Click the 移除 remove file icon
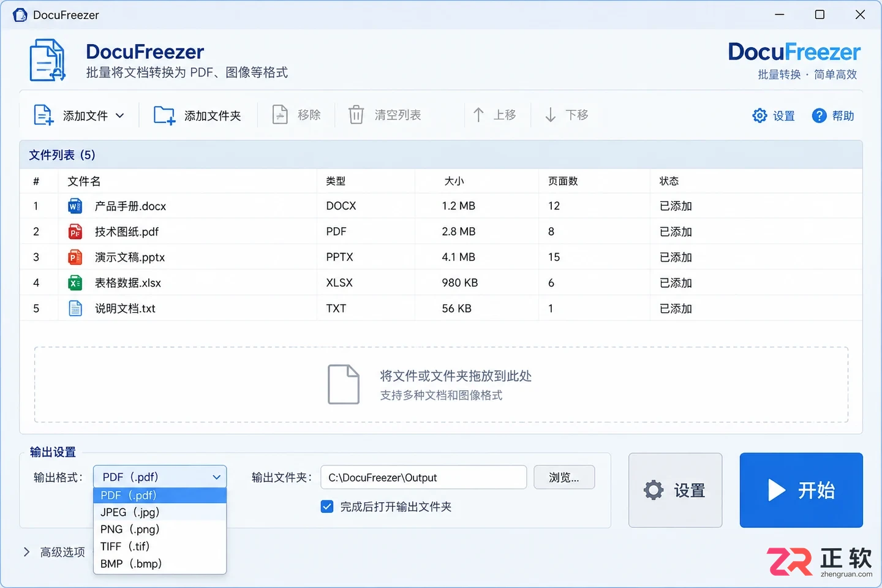Image resolution: width=882 pixels, height=588 pixels. coord(280,115)
